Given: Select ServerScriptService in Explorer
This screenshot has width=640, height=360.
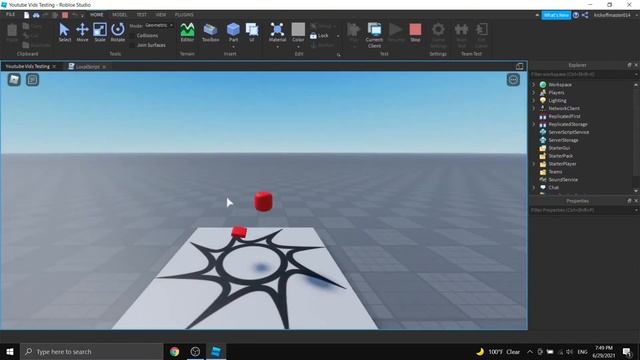Looking at the screenshot, I should click(x=569, y=132).
